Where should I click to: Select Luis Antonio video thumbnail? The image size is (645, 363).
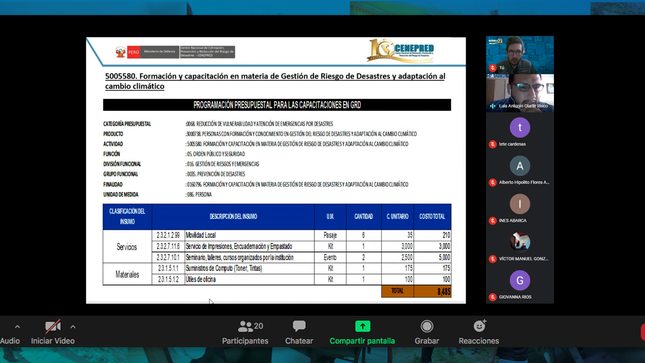pos(520,93)
